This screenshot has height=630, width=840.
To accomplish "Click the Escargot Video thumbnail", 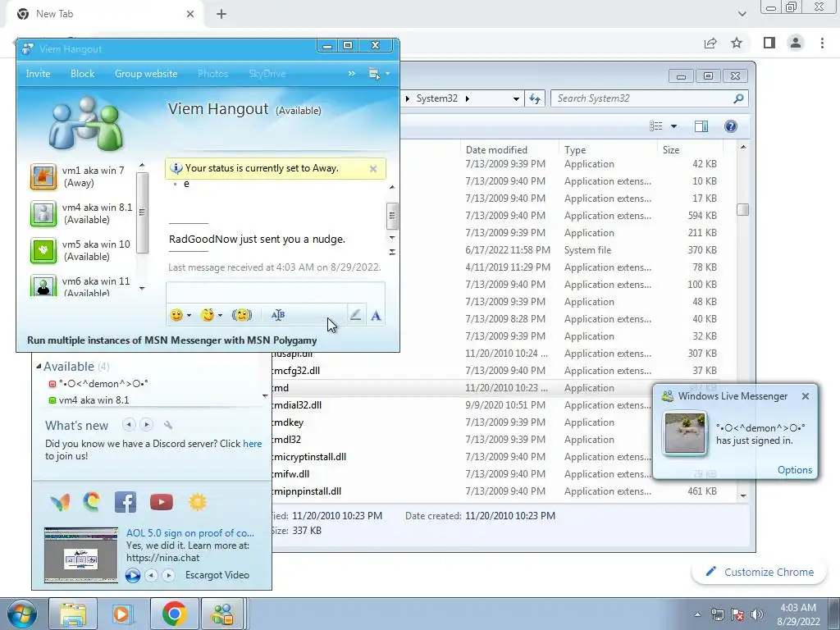I will (x=81, y=555).
